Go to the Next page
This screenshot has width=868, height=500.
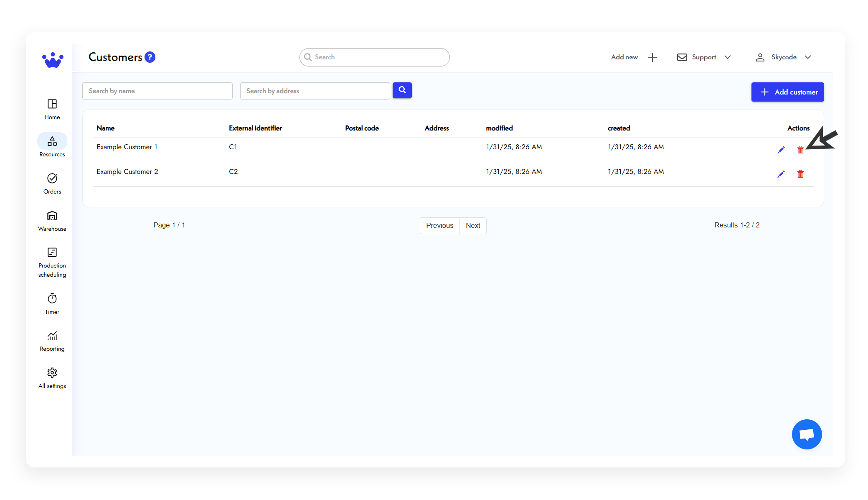tap(473, 225)
